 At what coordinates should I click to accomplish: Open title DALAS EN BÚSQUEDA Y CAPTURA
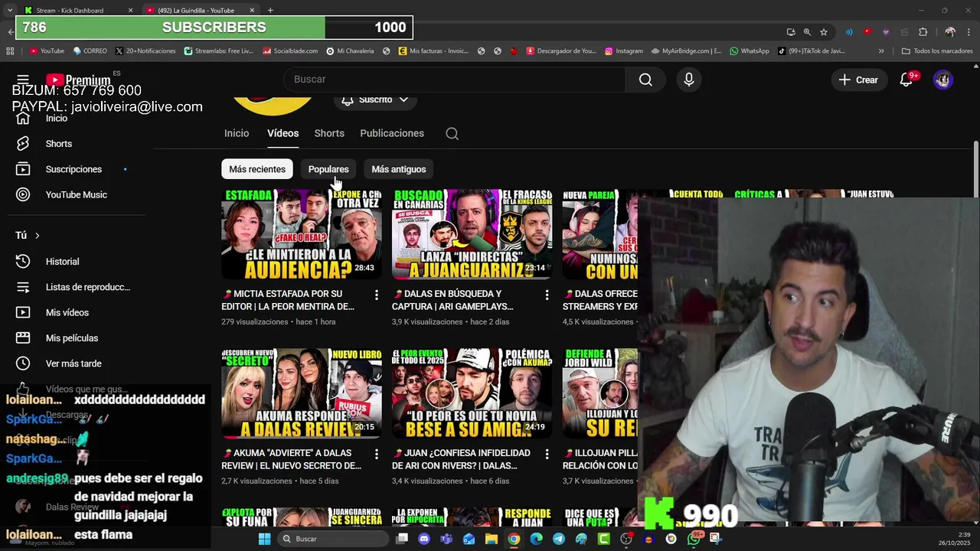pyautogui.click(x=453, y=300)
